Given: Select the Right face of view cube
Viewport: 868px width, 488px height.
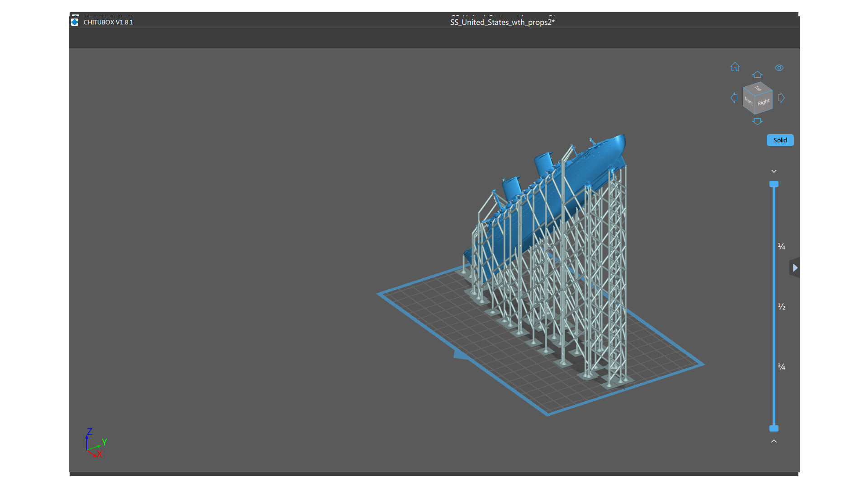Looking at the screenshot, I should [x=764, y=103].
